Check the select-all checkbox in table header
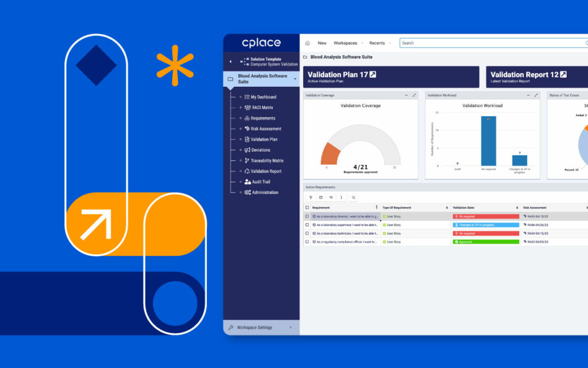Screen dimensions: 588x368 click(307, 208)
